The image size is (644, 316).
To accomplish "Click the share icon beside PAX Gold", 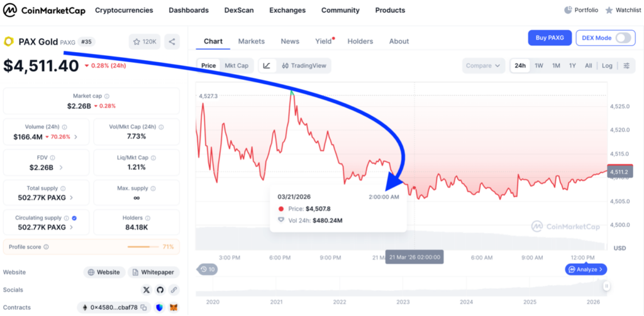I will click(x=172, y=41).
